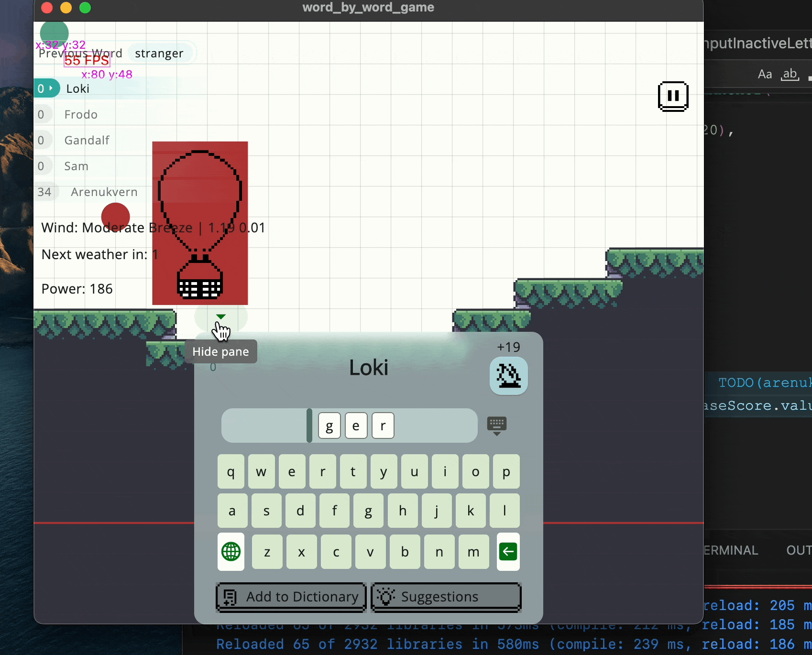Tap the a key on the keyboard

tap(232, 511)
